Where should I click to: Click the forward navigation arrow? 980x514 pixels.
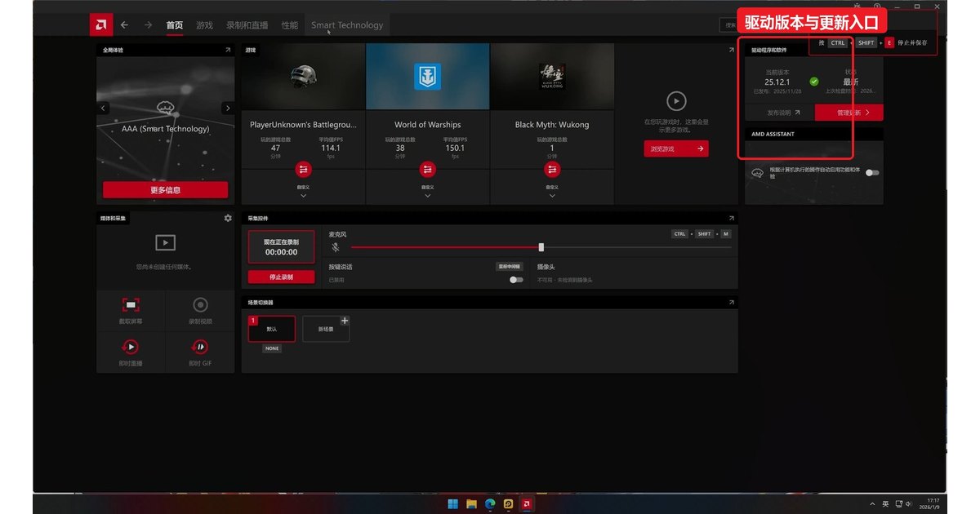(148, 25)
